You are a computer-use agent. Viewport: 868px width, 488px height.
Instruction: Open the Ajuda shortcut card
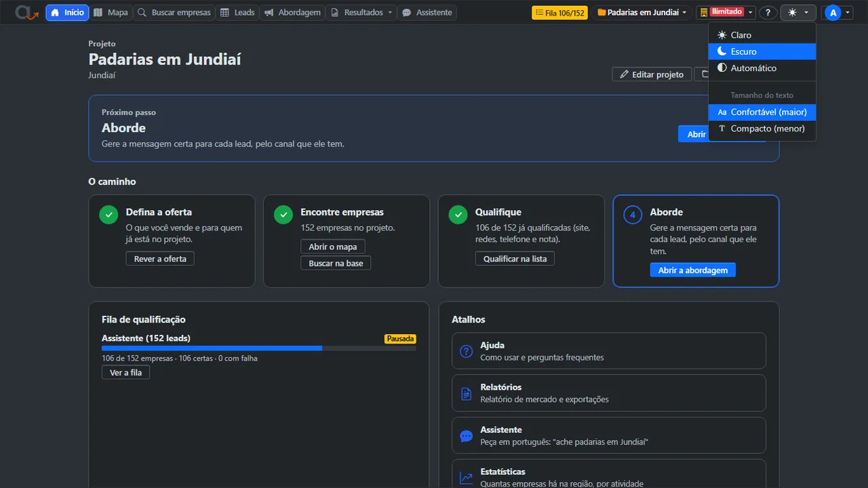(x=609, y=350)
